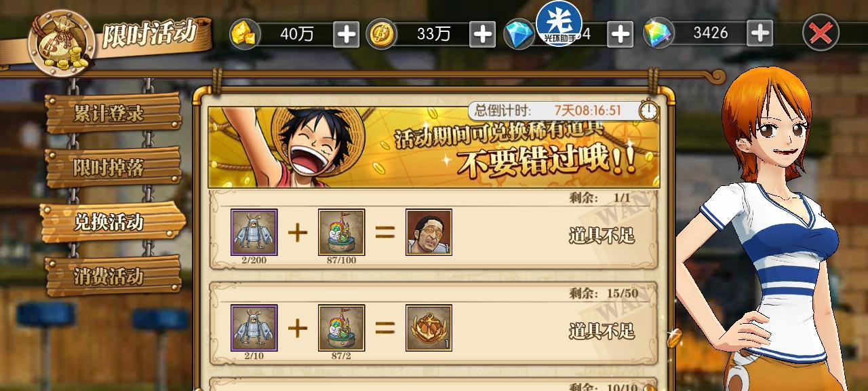Tap 道具不足 button in first exchange row
The width and height of the screenshot is (868, 391).
click(601, 236)
